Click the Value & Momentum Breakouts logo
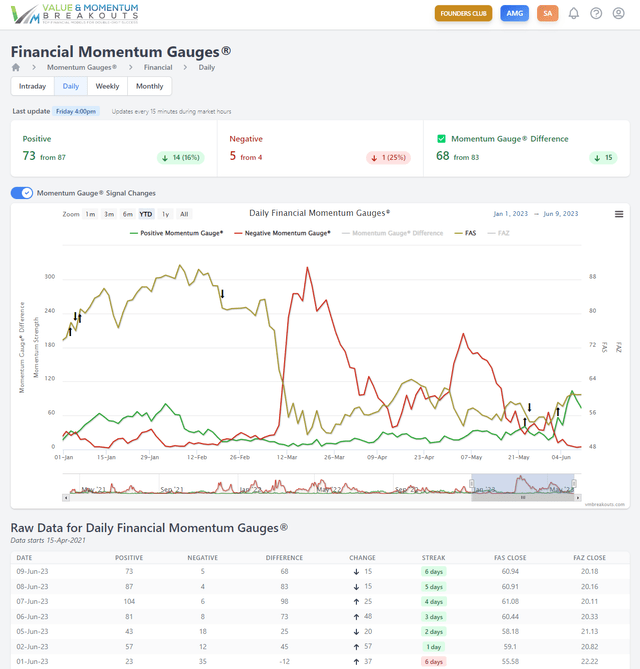Viewport: 640px width, 669px height. tap(75, 14)
